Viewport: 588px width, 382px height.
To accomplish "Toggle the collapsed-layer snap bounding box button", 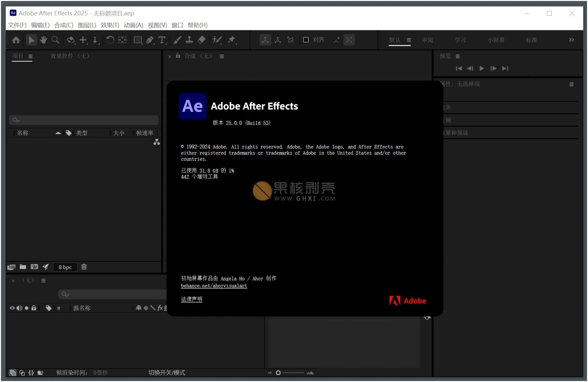I will [349, 40].
